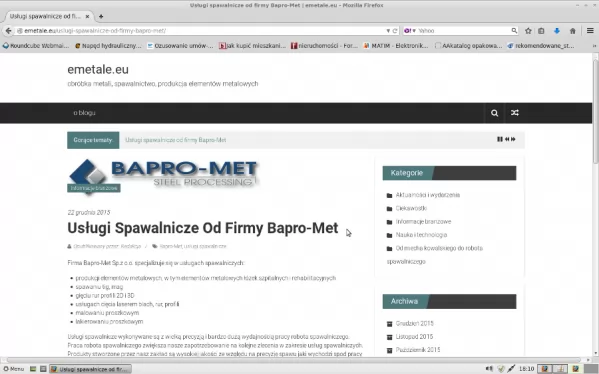Screen dimensions: 599x374
Task: Open the site search magnifier in navbar
Action: pyautogui.click(x=494, y=113)
